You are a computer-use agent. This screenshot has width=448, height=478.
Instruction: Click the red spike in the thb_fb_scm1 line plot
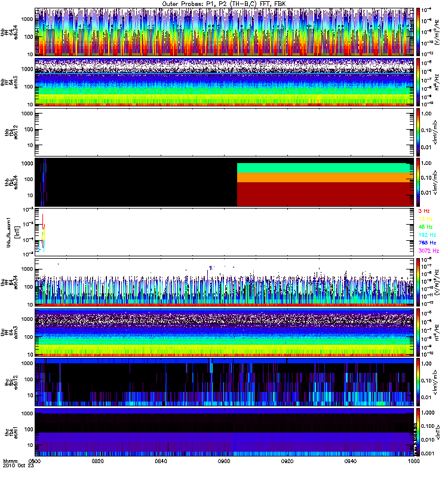click(42, 222)
